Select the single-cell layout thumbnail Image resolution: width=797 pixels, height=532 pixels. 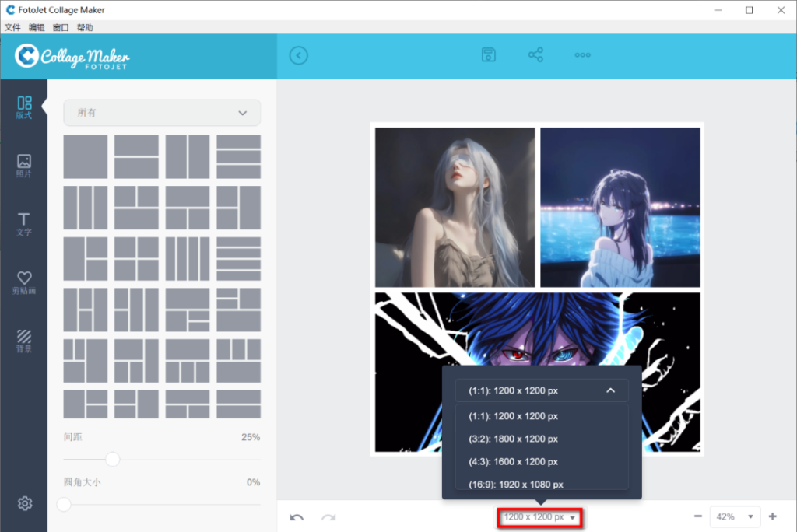pos(86,156)
